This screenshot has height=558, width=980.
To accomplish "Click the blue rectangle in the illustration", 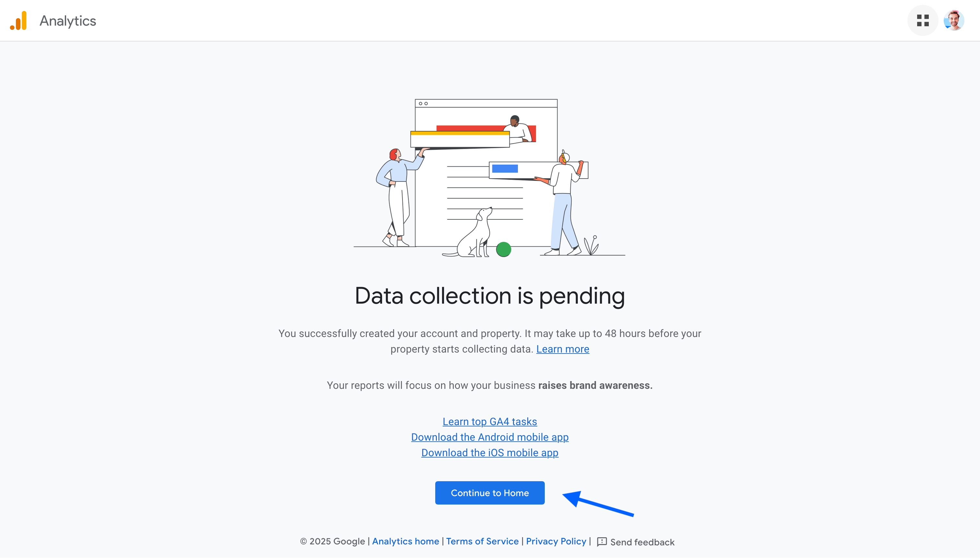I will coord(505,169).
